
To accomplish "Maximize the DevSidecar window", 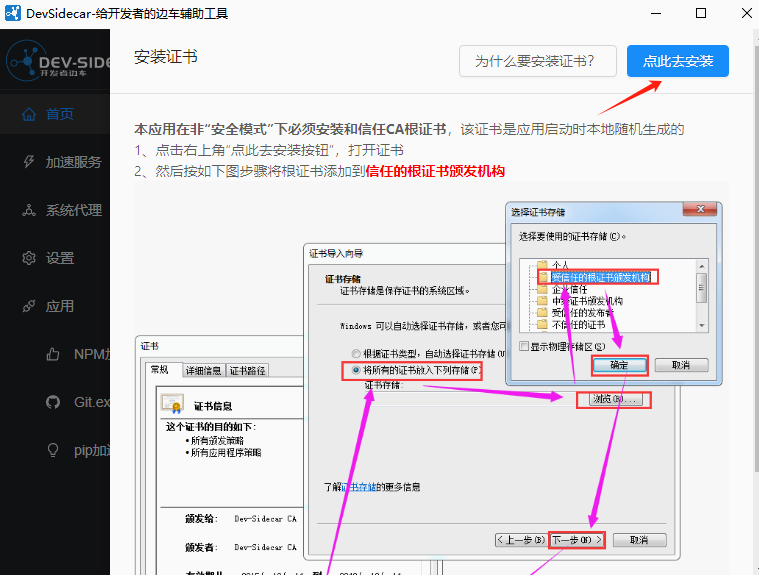I will (701, 14).
